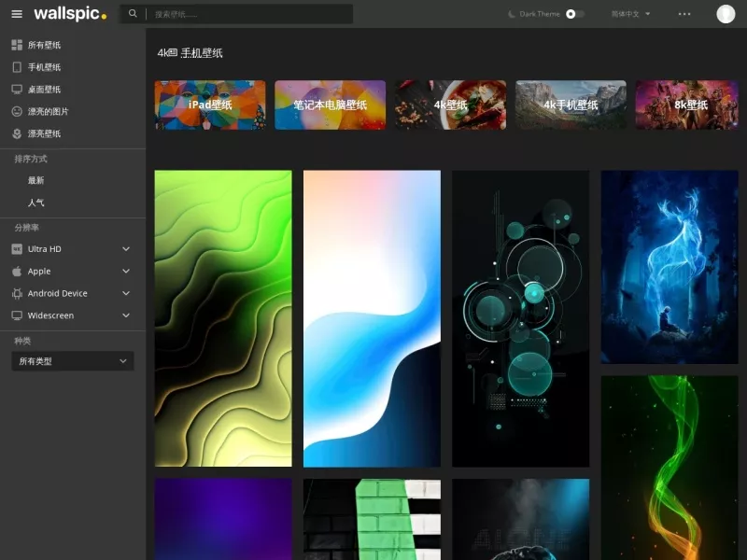
Task: Click the Ultra HD label
Action: point(44,249)
